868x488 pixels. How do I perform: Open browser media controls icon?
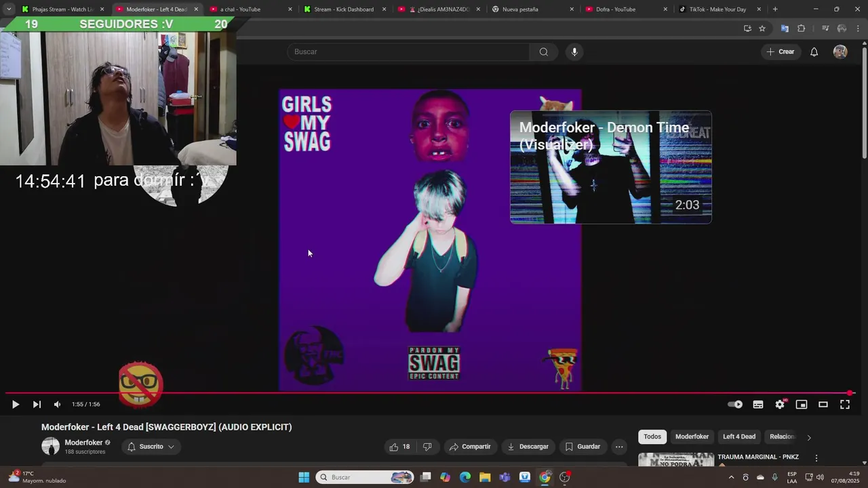[x=825, y=28]
